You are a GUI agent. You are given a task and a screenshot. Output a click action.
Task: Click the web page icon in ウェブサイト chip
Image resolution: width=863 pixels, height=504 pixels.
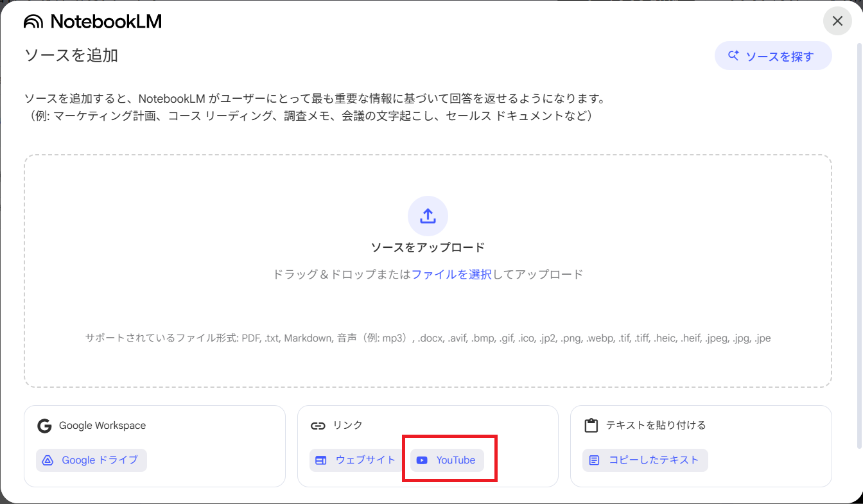[x=321, y=460]
